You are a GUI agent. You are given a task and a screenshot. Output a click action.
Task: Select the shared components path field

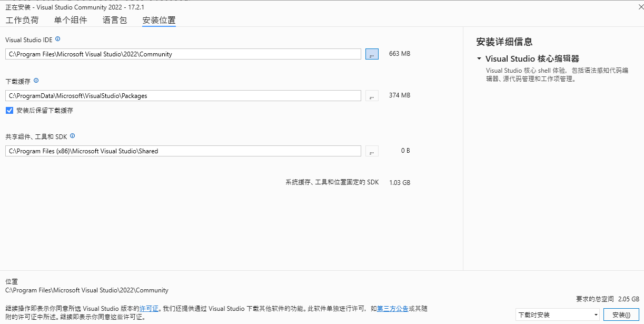coord(182,151)
